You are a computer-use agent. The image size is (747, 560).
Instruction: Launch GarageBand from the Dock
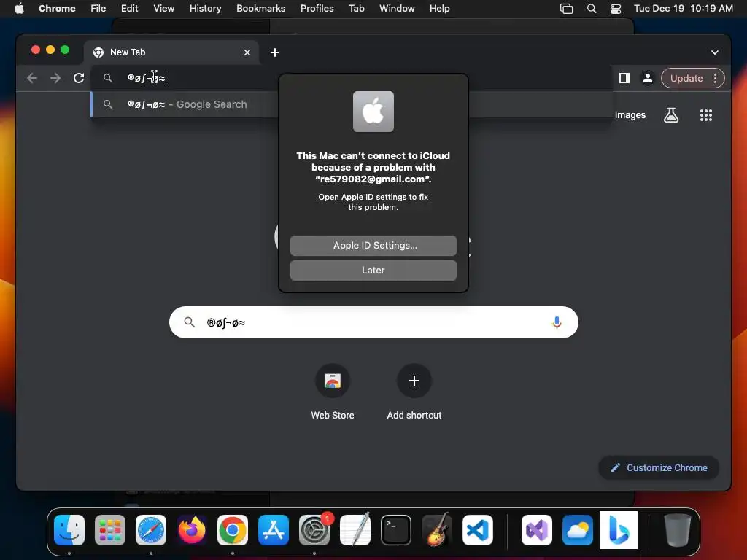coord(437,530)
